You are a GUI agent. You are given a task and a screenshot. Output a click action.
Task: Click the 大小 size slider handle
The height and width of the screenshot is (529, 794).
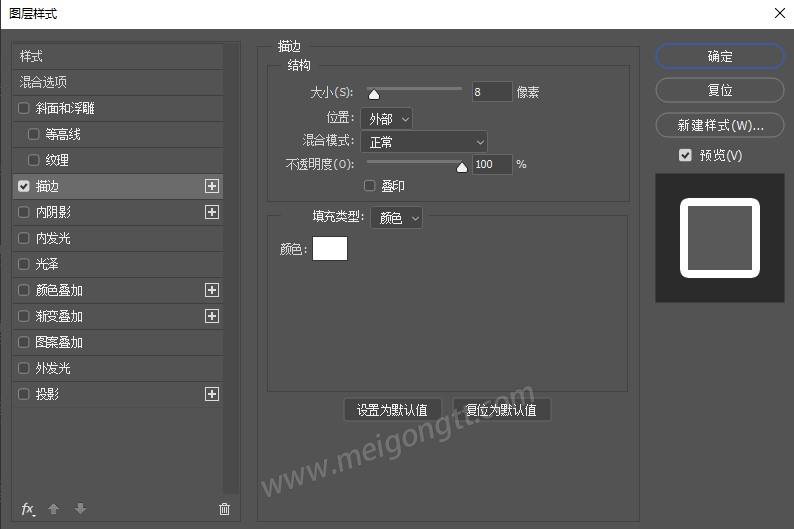[374, 95]
